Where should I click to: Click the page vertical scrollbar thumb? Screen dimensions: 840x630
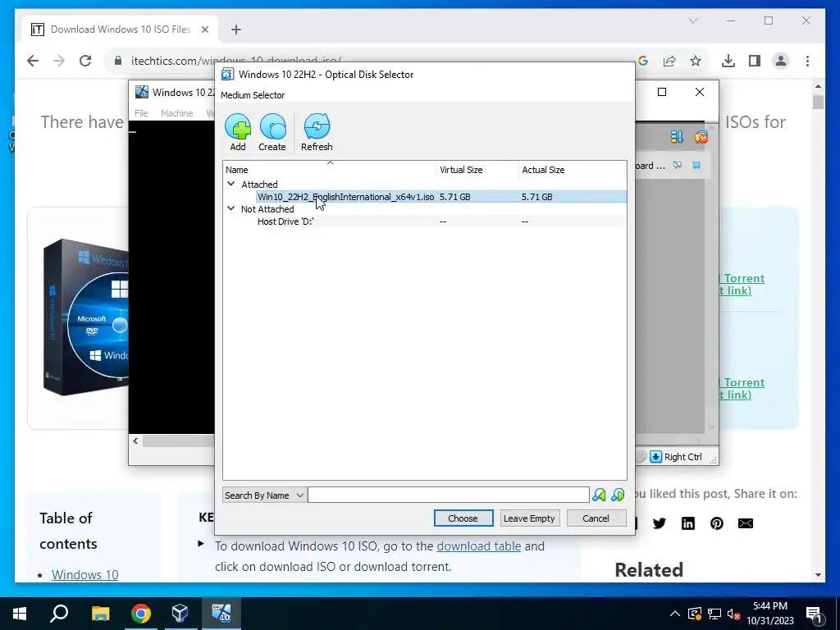pyautogui.click(x=818, y=102)
